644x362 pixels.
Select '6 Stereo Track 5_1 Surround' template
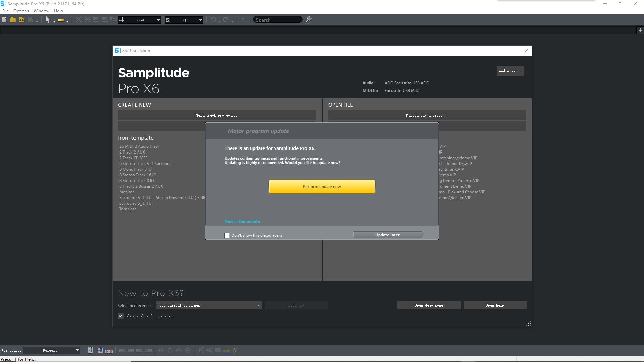145,163
